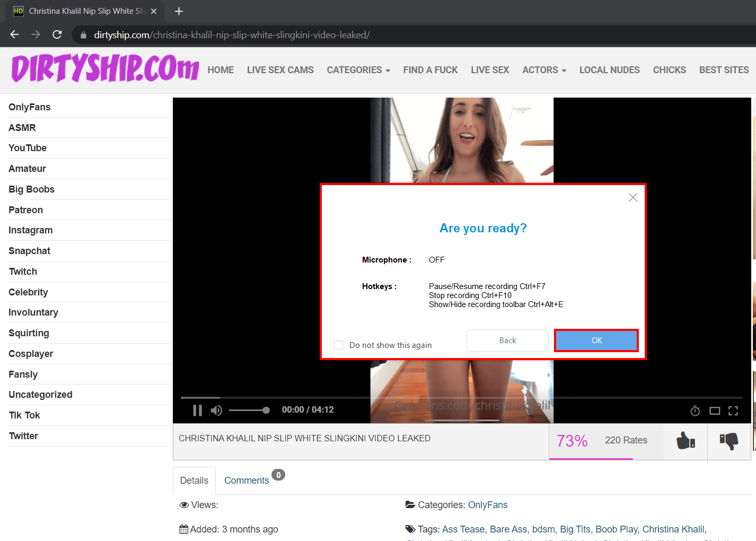Select Twitch in sidebar
The width and height of the screenshot is (756, 541).
[x=23, y=272]
